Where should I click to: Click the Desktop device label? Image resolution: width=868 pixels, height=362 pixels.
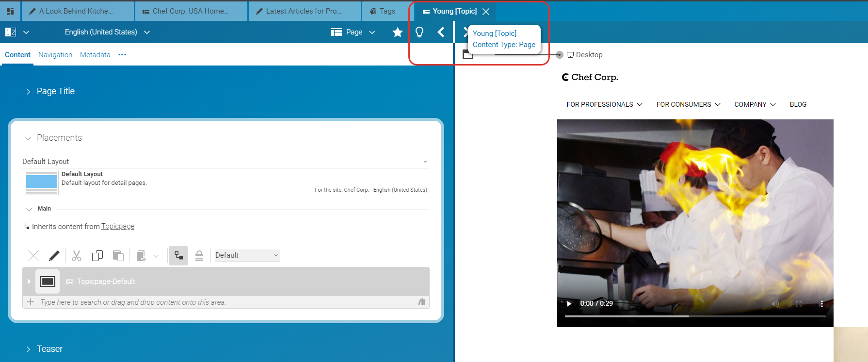click(589, 55)
